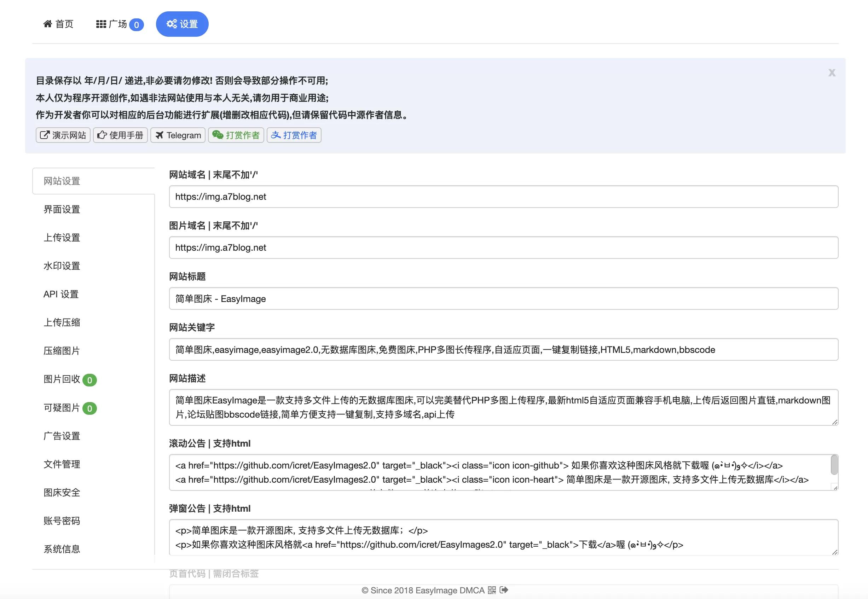Screen dimensions: 868x599
Task: Click the 网站标题 input field
Action: click(x=503, y=299)
